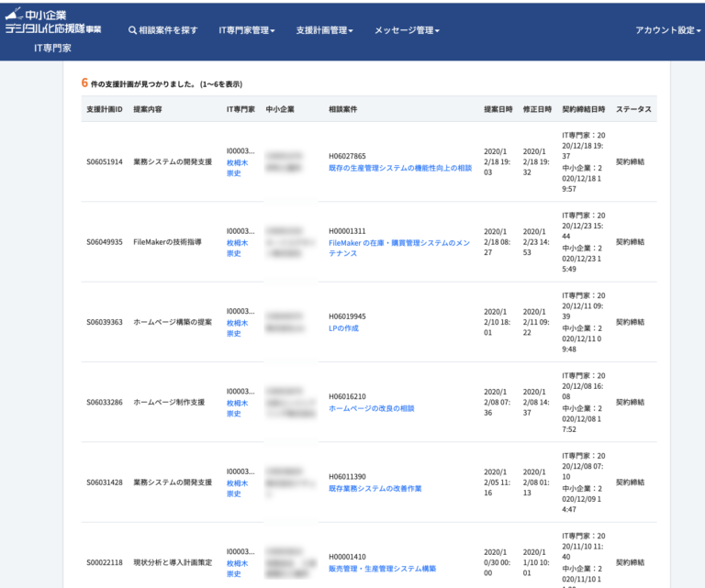Select plan ID S06039363
The height and width of the screenshot is (588, 705).
(105, 322)
